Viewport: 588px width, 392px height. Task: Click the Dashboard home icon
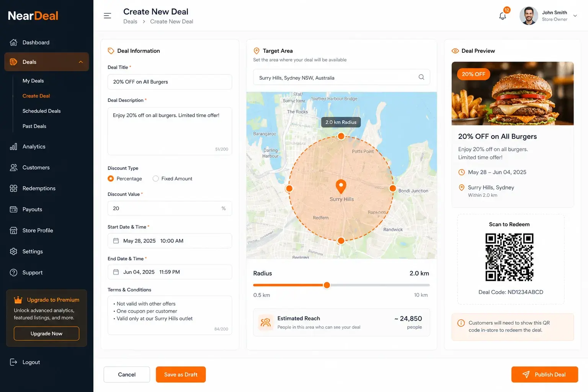(13, 42)
